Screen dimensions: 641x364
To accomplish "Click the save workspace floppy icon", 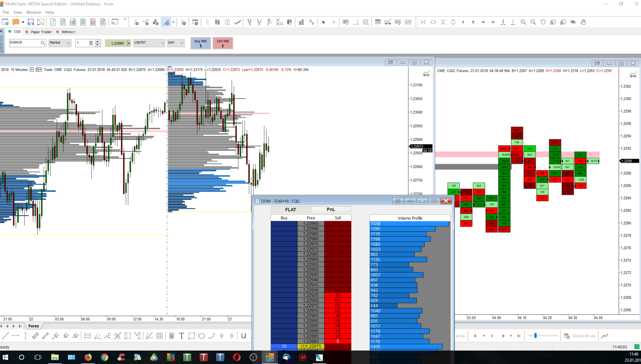I will [x=31, y=22].
